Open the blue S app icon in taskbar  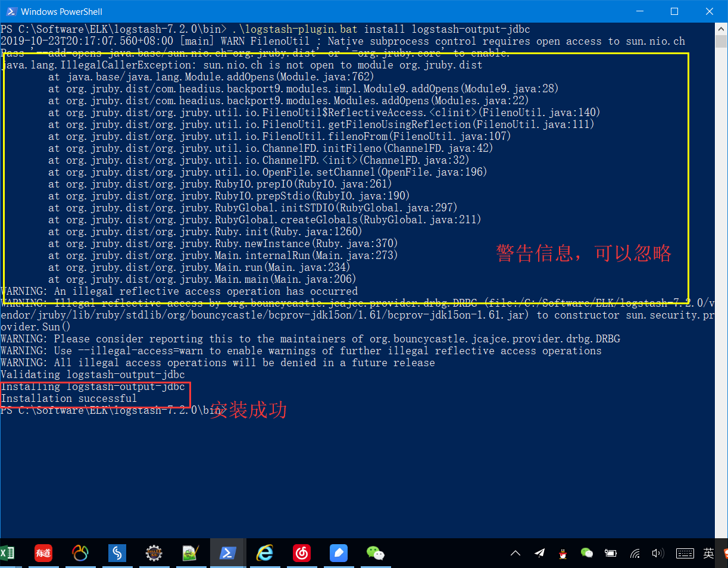point(117,553)
